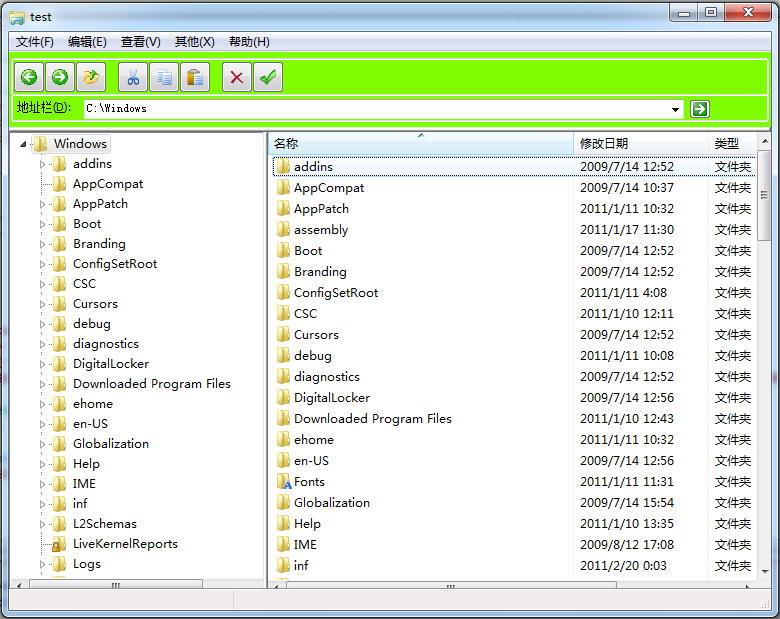Select Globalization in the file list
The height and width of the screenshot is (619, 780).
click(332, 503)
